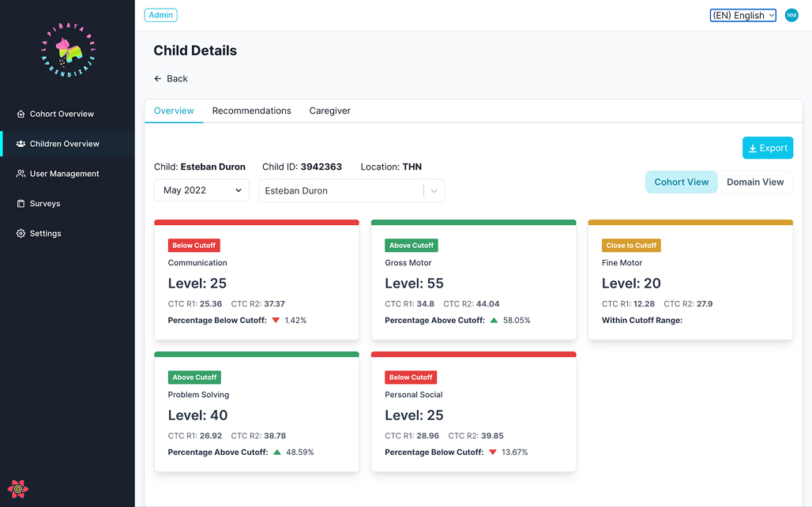The image size is (812, 507).
Task: Click the User Management person icon
Action: click(x=21, y=175)
